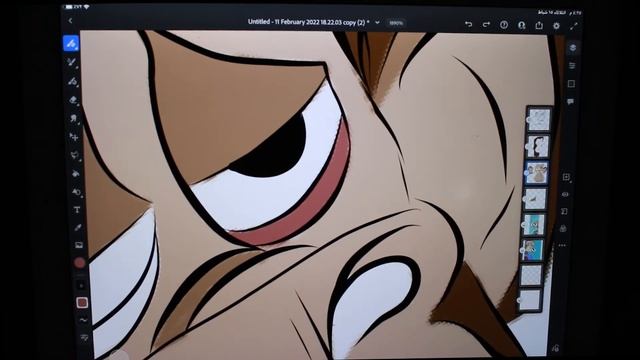The image size is (640, 360).
Task: Open more layer actions menu
Action: pyautogui.click(x=562, y=245)
